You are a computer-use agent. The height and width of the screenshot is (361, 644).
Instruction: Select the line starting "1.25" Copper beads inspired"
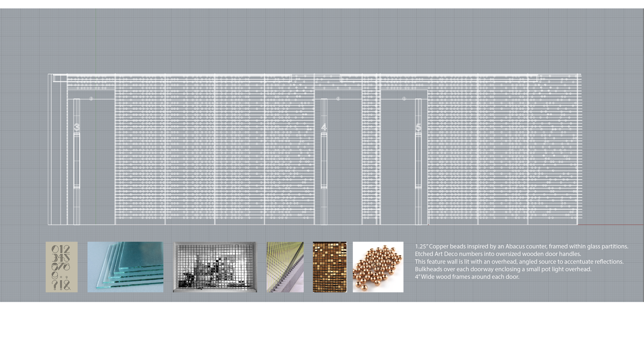coord(522,246)
